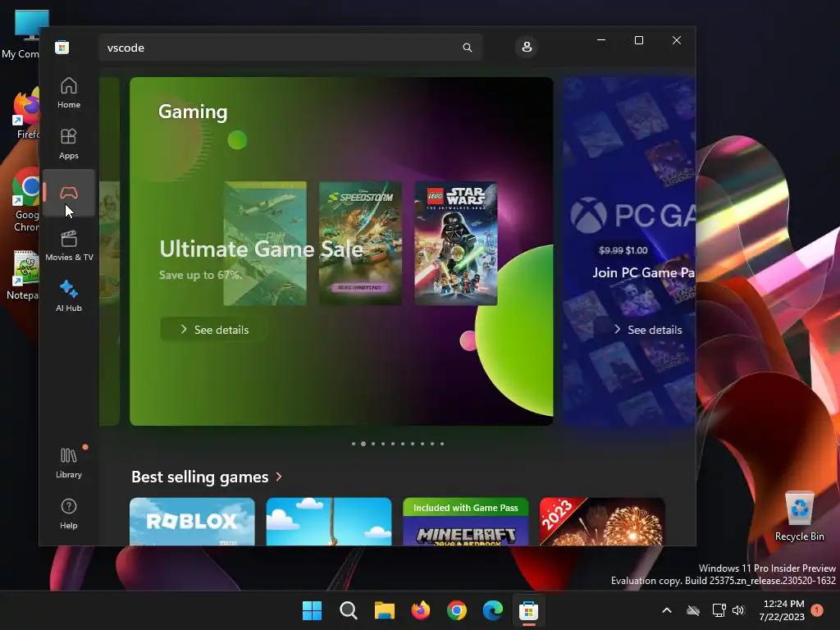Open the Roblox game tile

click(x=192, y=522)
